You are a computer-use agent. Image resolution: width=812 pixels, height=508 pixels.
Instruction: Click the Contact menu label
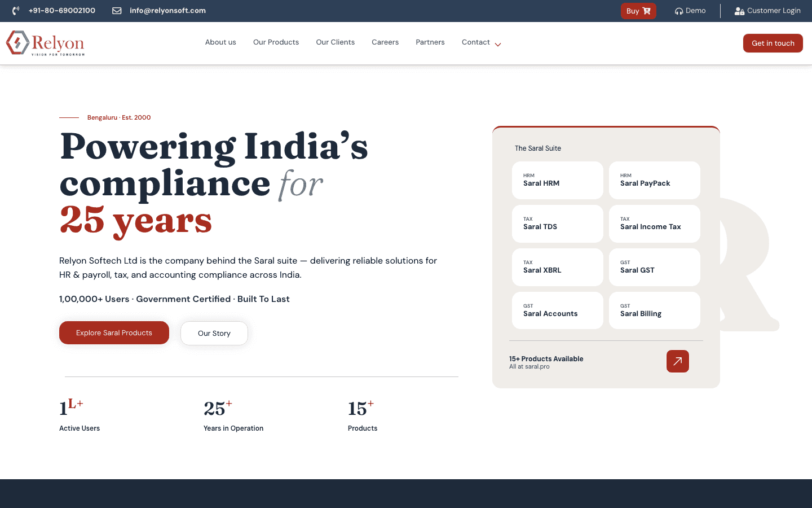click(476, 42)
